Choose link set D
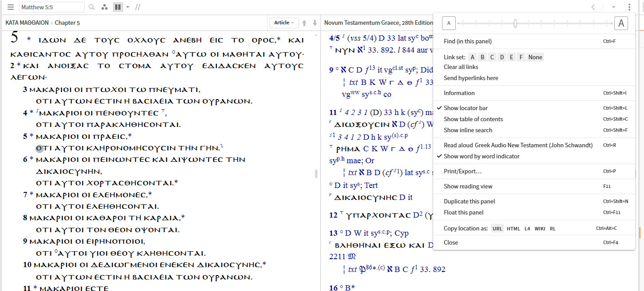This screenshot has height=291, width=644. (x=502, y=57)
